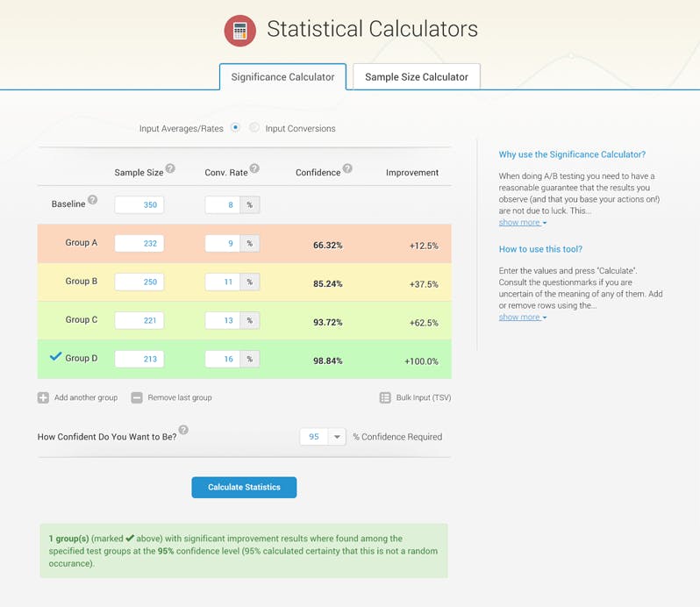The height and width of the screenshot is (607, 700).
Task: Open the 95% confidence required dropdown
Action: click(x=337, y=437)
